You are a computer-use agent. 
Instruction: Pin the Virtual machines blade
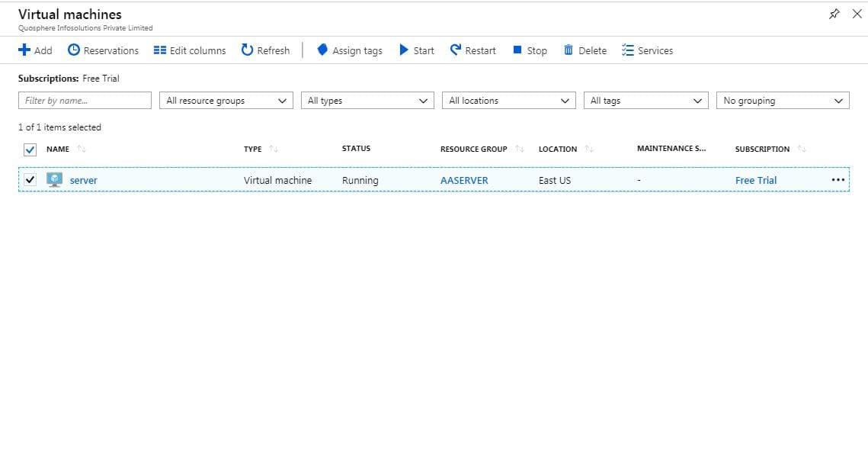pyautogui.click(x=834, y=14)
